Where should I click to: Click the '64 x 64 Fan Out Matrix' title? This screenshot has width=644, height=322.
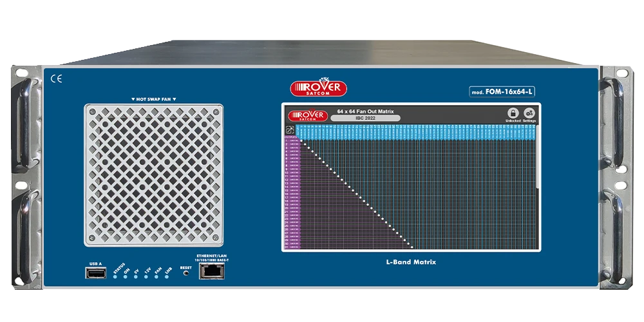pyautogui.click(x=365, y=111)
